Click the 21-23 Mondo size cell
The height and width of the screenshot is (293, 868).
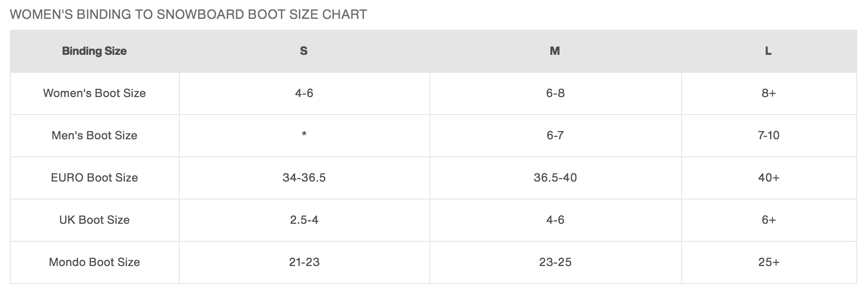(x=304, y=262)
